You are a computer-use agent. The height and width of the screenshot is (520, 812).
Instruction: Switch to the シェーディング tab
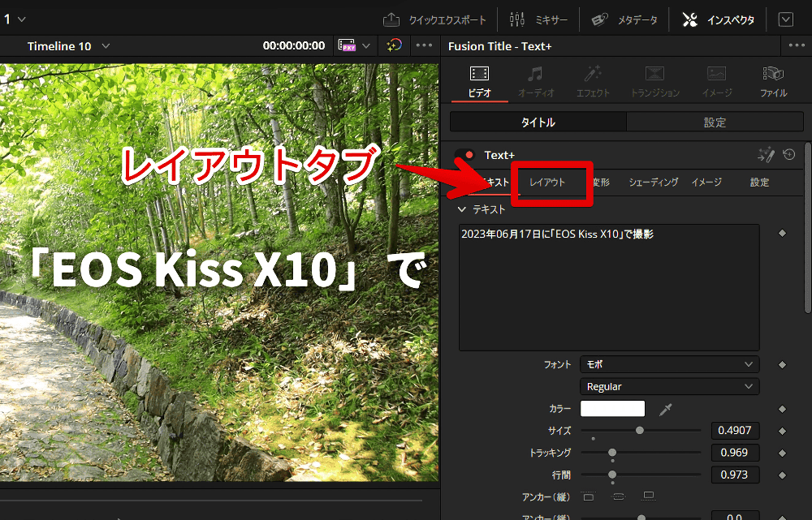click(653, 183)
